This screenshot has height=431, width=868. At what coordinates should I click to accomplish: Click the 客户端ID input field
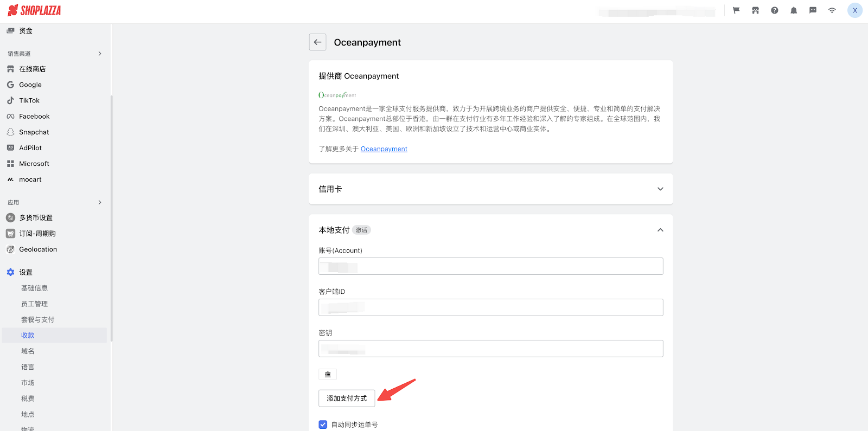point(491,307)
